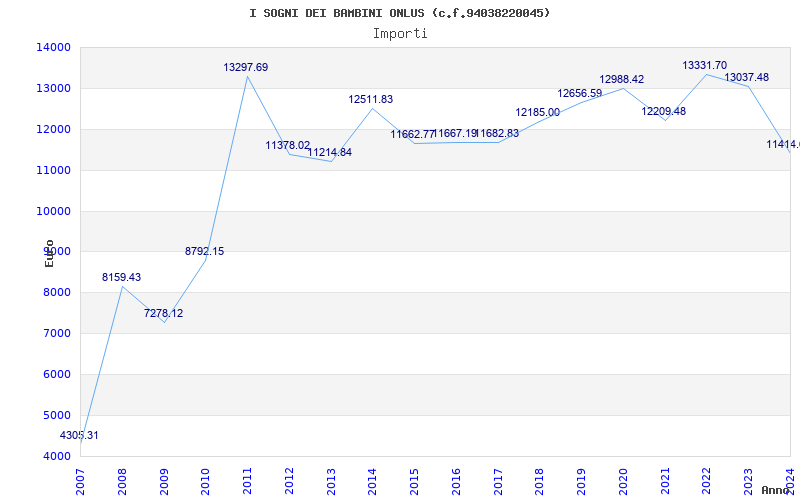The height and width of the screenshot is (500, 800).
Task: Click the 7278.12 data point label
Action: click(x=163, y=313)
